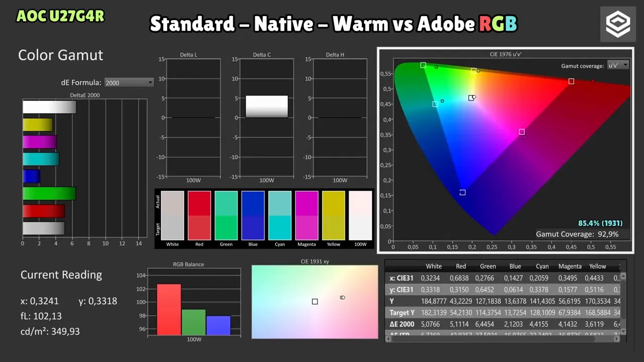Select the 'Target Y' row label
The image size is (644, 362).
click(403, 313)
